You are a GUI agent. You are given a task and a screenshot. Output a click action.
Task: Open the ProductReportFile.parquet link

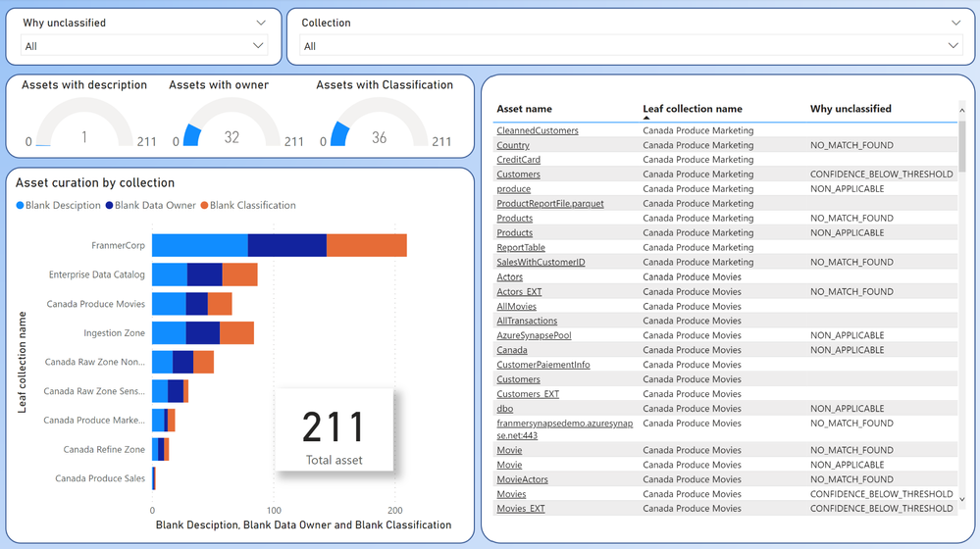click(x=550, y=204)
